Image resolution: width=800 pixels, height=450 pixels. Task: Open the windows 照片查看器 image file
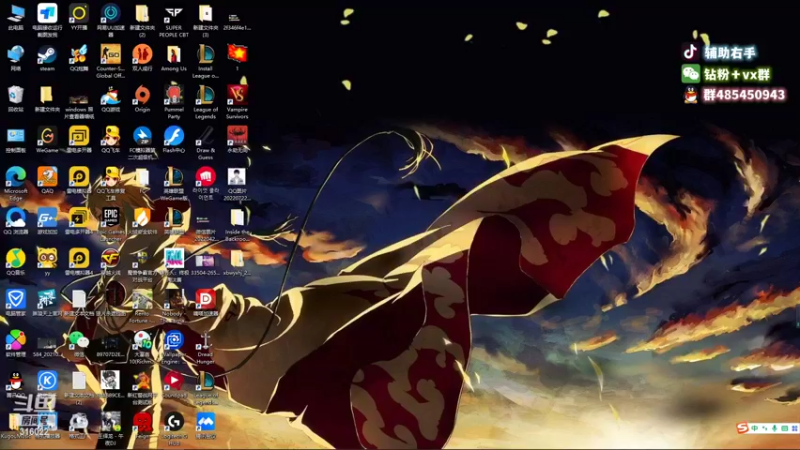pyautogui.click(x=79, y=103)
